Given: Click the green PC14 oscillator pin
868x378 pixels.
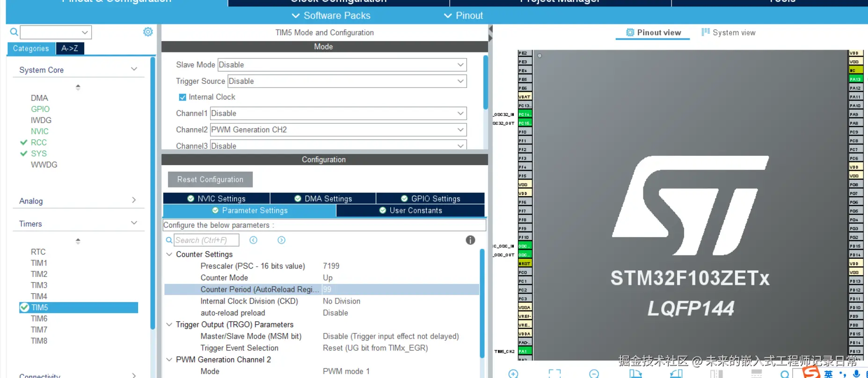Looking at the screenshot, I should coord(525,114).
